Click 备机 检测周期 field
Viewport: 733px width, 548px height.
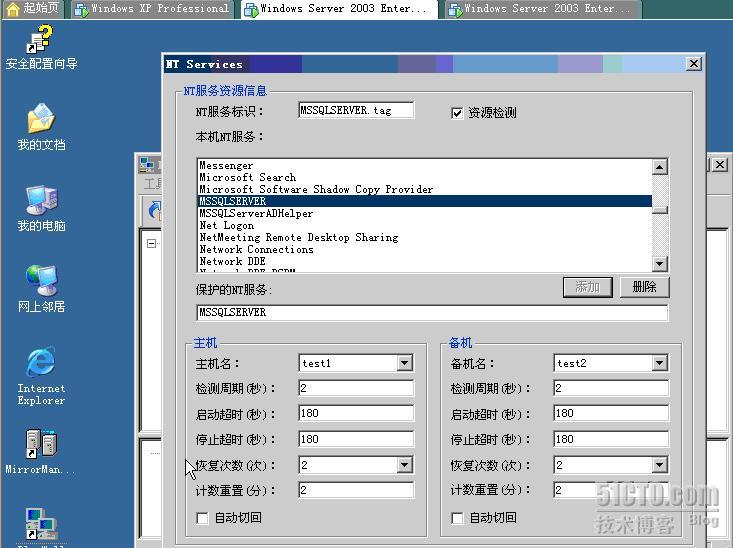click(x=611, y=388)
